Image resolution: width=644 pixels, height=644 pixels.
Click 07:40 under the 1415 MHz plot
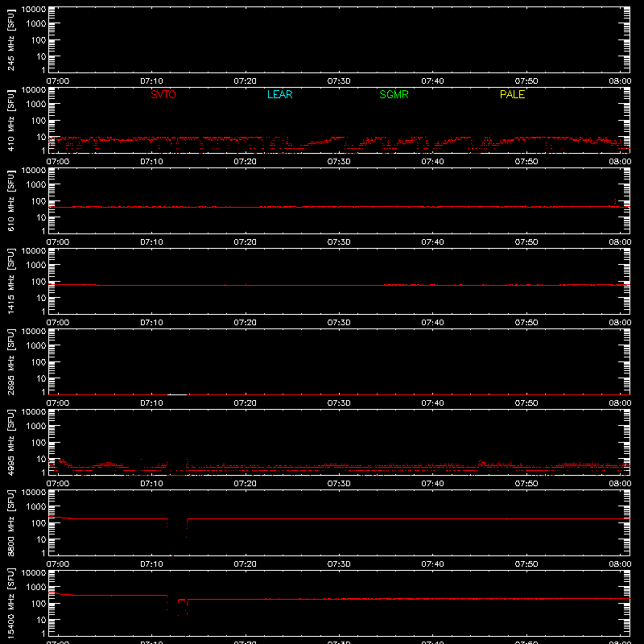click(x=432, y=323)
